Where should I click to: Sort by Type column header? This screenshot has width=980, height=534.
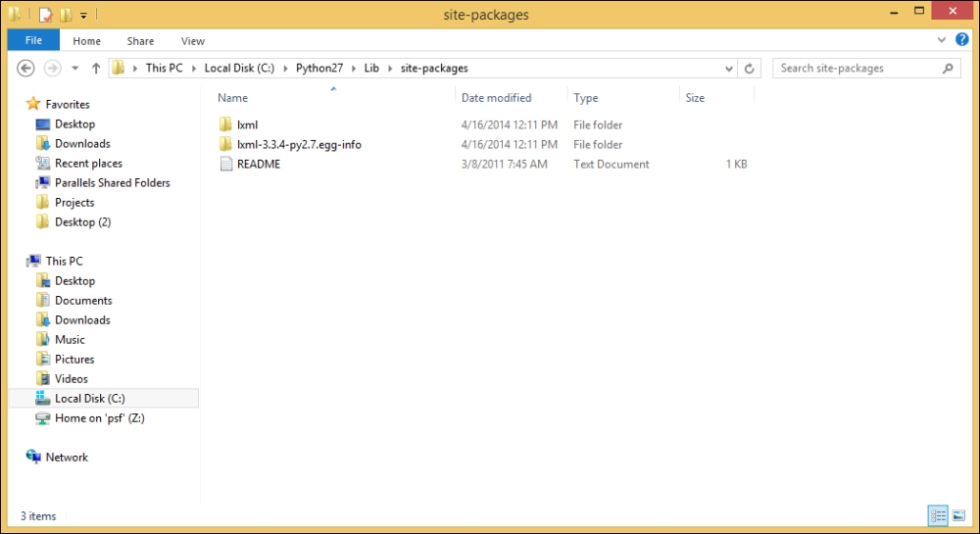tap(586, 97)
